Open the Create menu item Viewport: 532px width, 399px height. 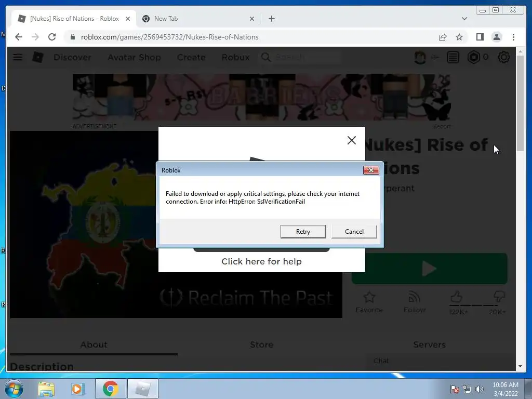click(x=191, y=57)
